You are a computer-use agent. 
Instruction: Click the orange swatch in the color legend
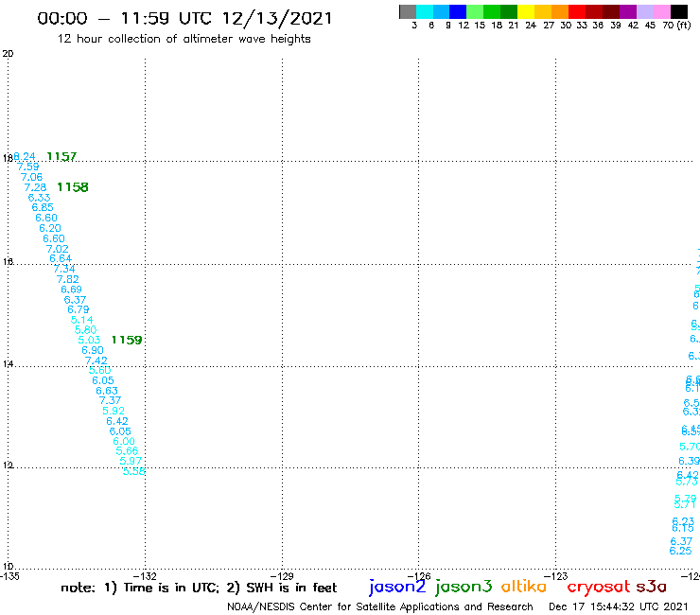click(560, 11)
